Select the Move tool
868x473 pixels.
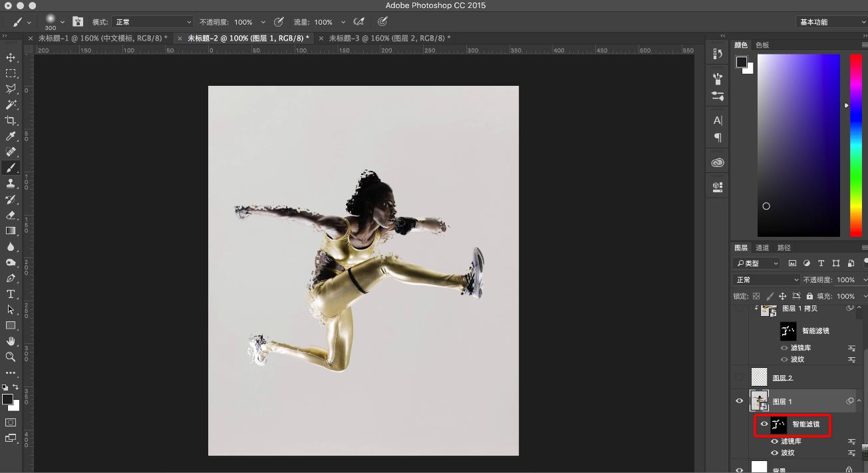[11, 58]
